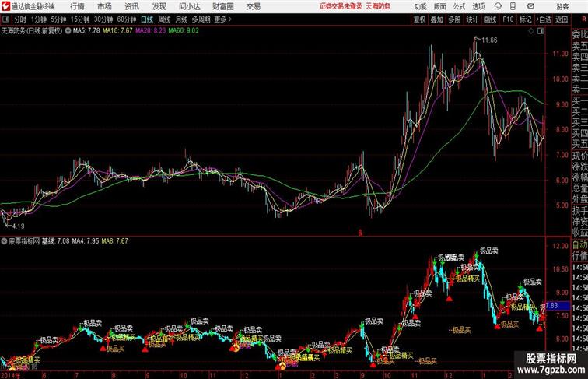Click the 游客 account label
Viewport: 588px width, 379px height.
point(562,6)
